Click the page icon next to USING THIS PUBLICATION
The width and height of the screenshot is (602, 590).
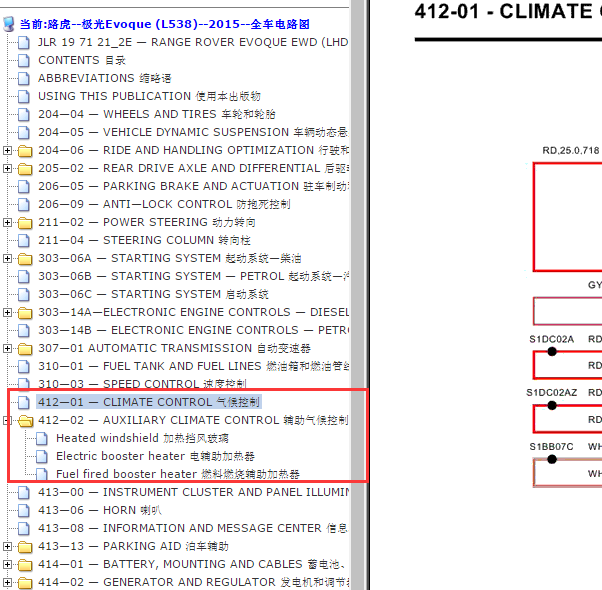[x=24, y=96]
